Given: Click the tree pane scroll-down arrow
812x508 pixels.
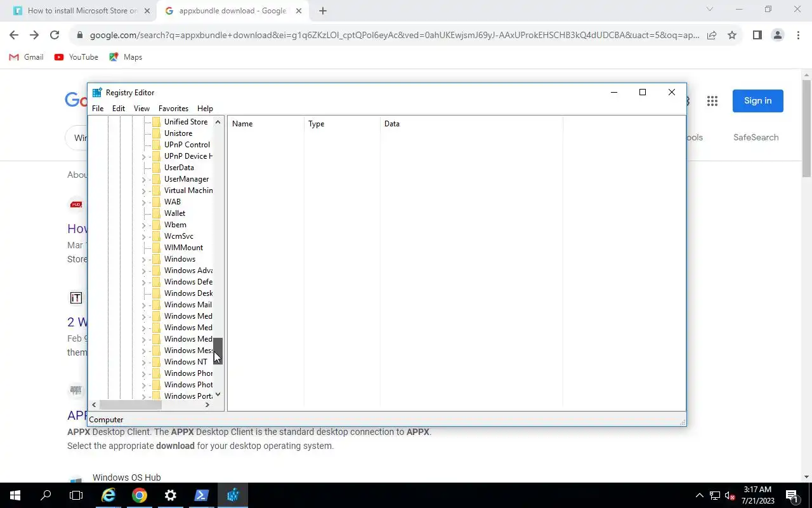Looking at the screenshot, I should (218, 394).
